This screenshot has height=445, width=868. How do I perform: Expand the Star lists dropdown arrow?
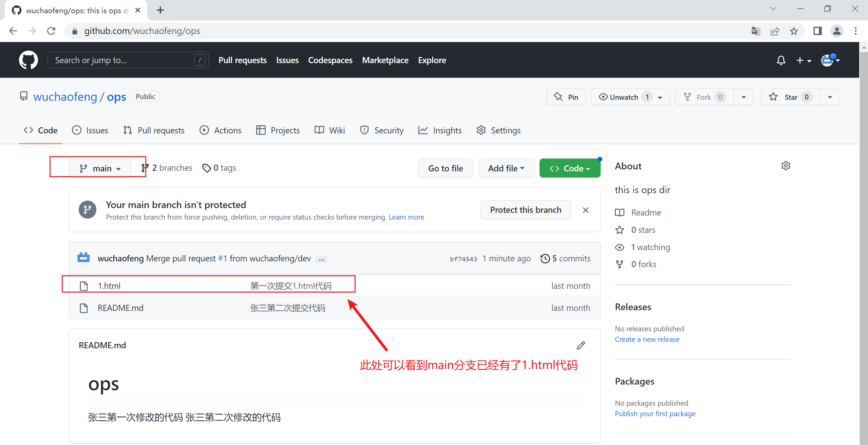(830, 97)
